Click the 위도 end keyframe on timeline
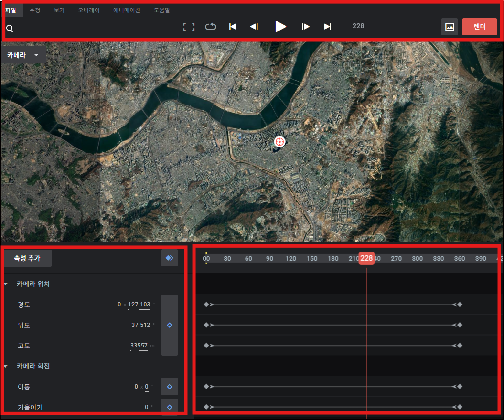Viewport: 504px width, 420px height. 460,325
